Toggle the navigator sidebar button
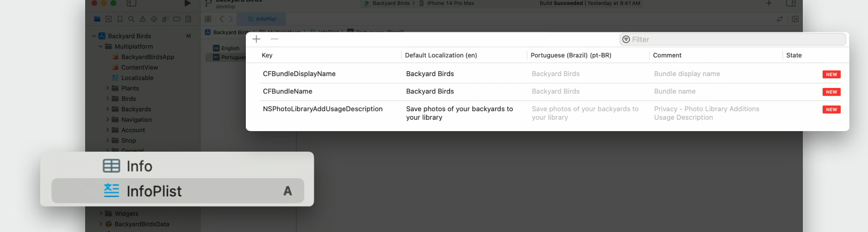Viewport: 868px width, 232px height. coord(132,3)
